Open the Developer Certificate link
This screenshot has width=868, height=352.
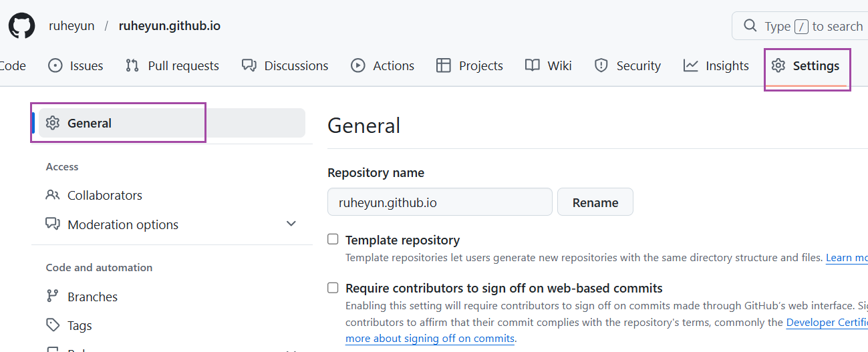(x=827, y=322)
